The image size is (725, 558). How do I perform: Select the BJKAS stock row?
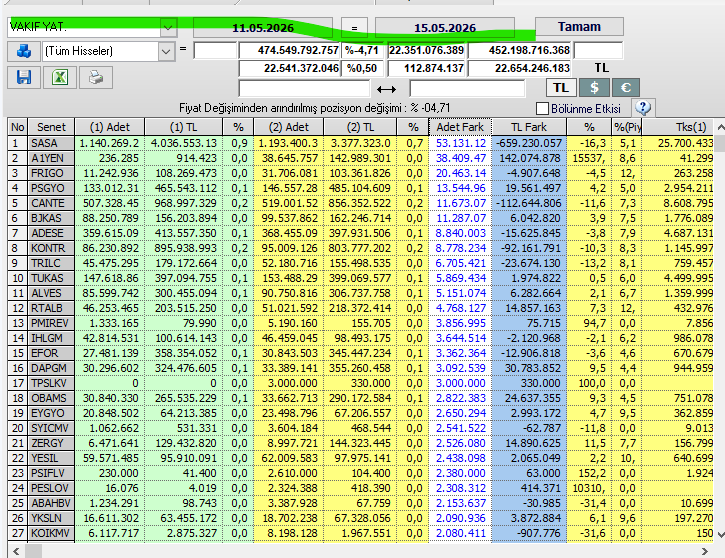click(x=361, y=218)
